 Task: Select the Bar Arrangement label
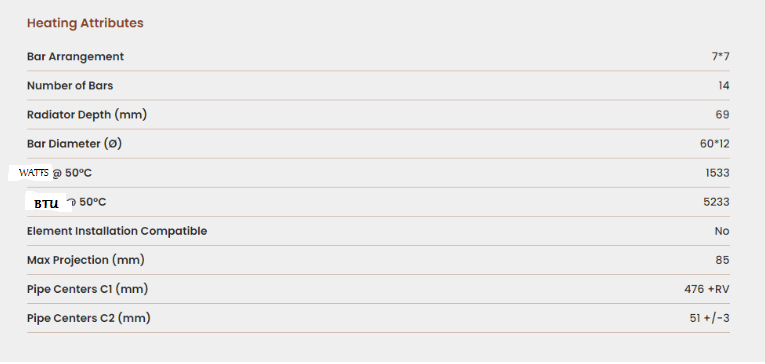click(x=75, y=57)
